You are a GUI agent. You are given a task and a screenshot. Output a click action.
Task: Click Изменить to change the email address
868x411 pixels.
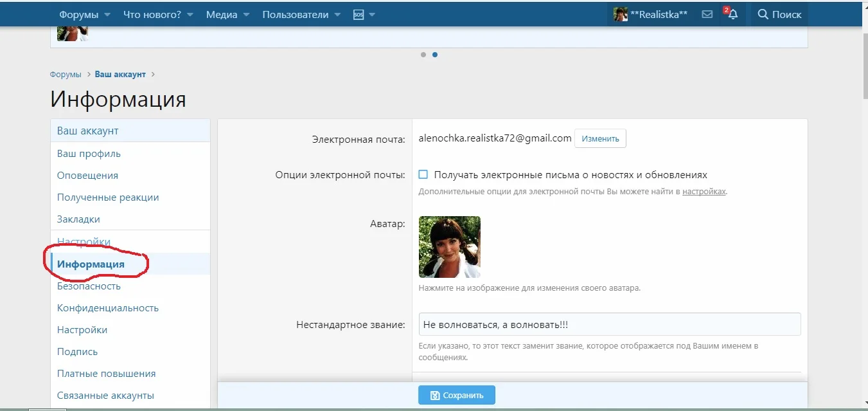[599, 138]
